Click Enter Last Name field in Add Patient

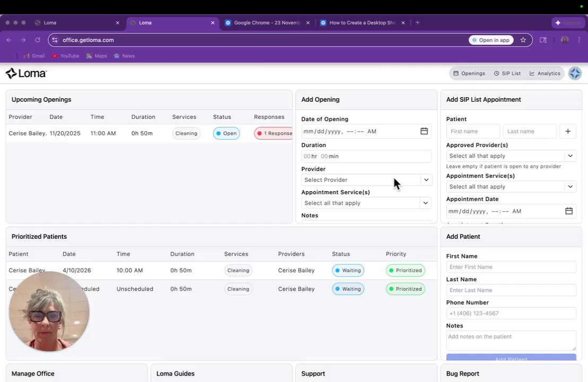[x=511, y=290]
